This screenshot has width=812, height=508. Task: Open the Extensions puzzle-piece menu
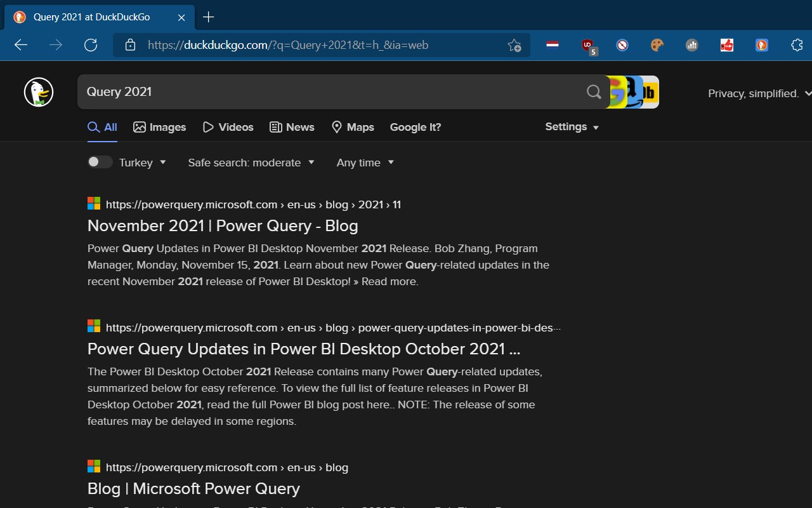tap(797, 45)
